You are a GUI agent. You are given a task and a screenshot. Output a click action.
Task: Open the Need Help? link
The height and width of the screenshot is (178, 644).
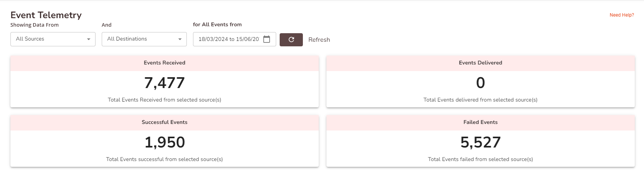[x=622, y=15]
